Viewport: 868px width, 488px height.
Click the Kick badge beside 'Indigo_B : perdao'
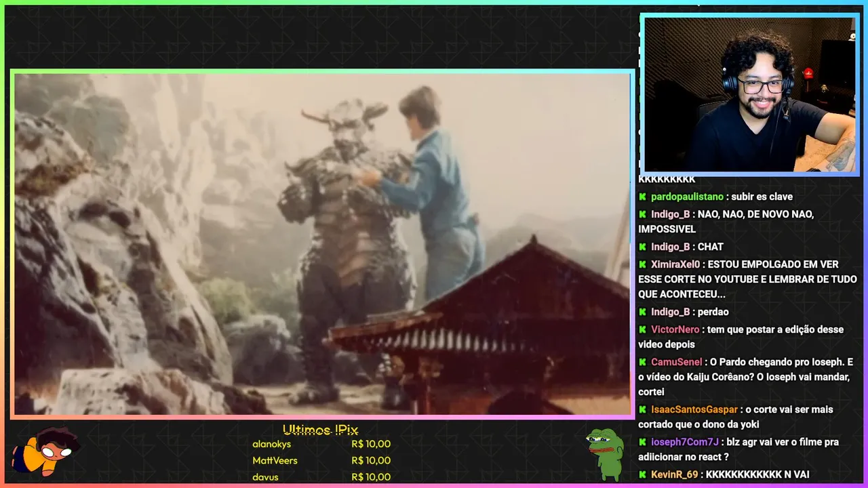642,312
